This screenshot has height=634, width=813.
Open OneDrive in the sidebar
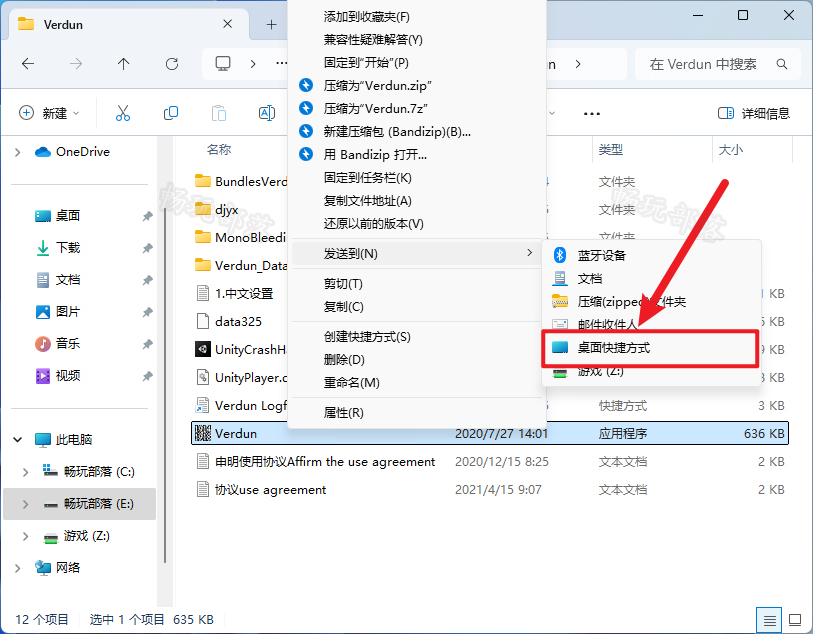(x=72, y=152)
